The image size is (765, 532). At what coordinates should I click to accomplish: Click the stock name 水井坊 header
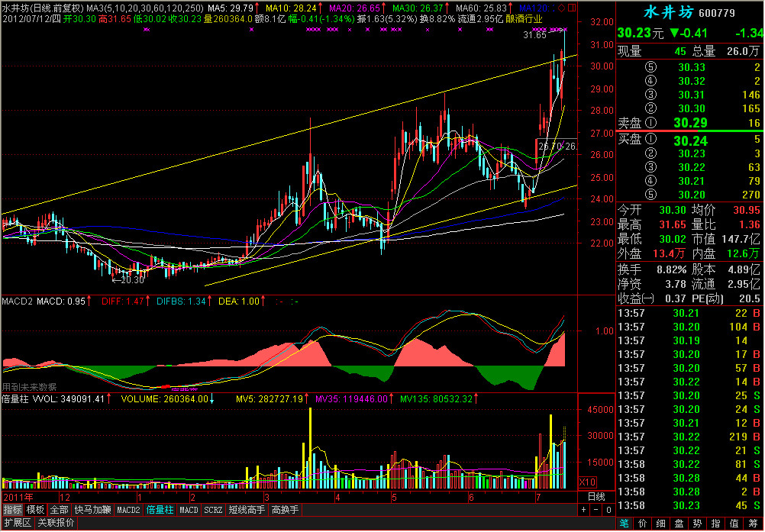click(x=668, y=11)
